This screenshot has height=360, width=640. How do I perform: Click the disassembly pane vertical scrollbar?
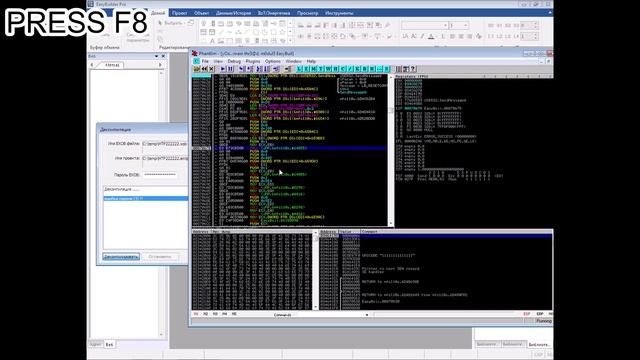(391, 150)
